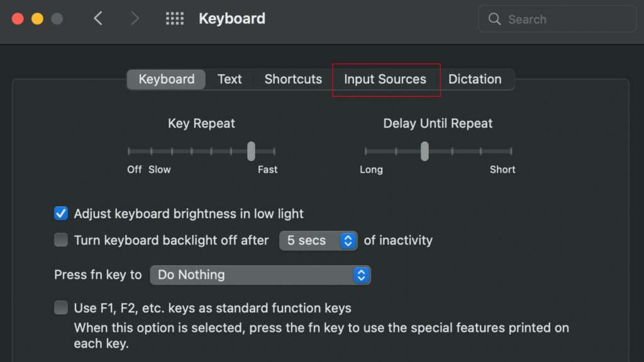Open the Show All preferences grid icon
Screen dimensions: 644x362
174,18
